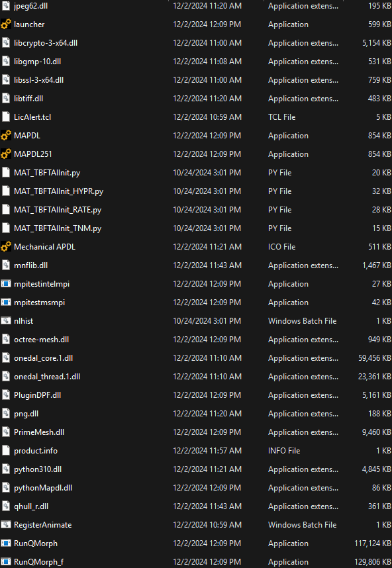Select the nlhist batch file icon

6,320
